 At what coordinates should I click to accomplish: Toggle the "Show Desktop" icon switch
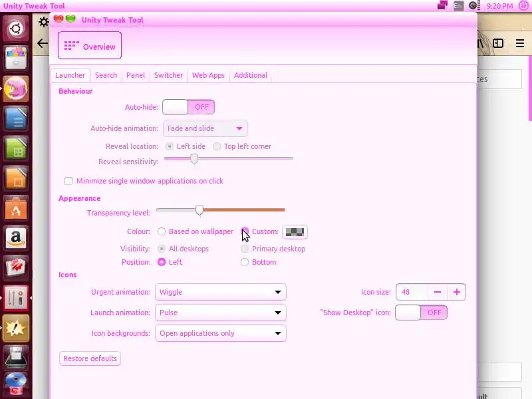421,313
